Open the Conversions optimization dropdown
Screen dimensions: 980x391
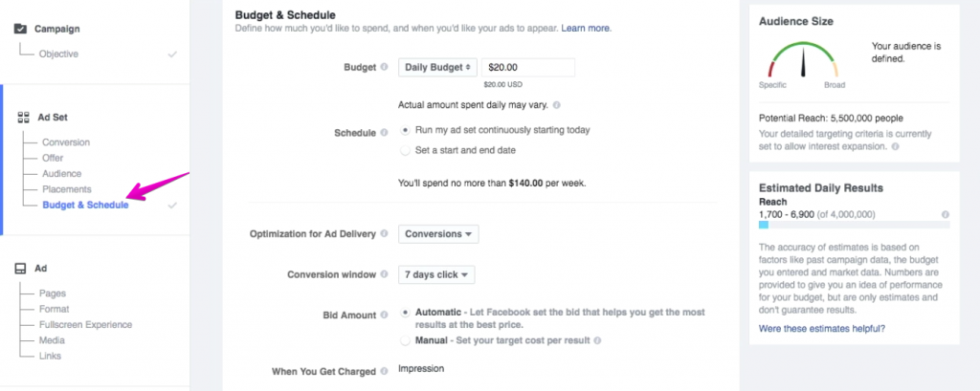coord(438,233)
